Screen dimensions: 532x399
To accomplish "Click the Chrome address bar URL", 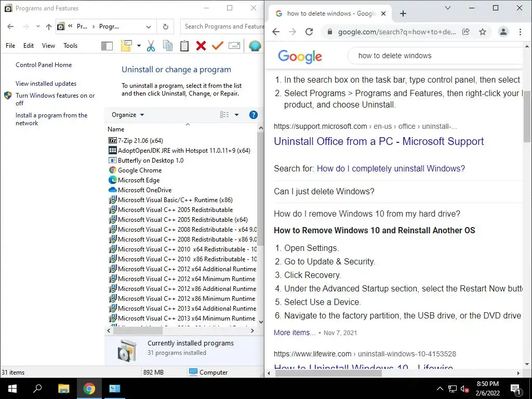I will (397, 32).
